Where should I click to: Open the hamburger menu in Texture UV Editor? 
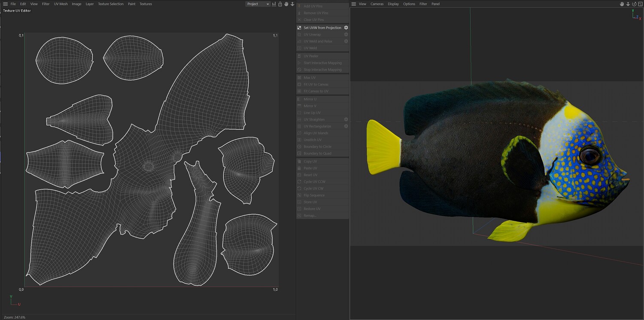[5, 4]
